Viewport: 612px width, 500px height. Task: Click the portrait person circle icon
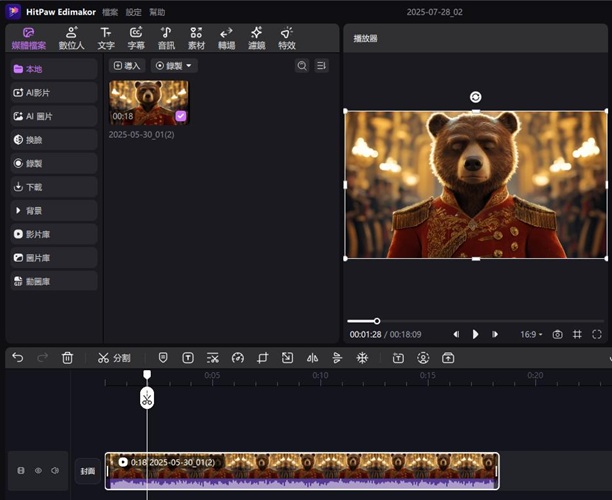[x=423, y=358]
